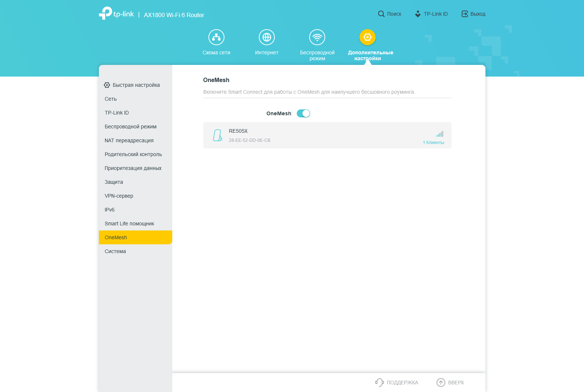Open IPv6 in the sidebar
This screenshot has width=584, height=392.
(135, 210)
